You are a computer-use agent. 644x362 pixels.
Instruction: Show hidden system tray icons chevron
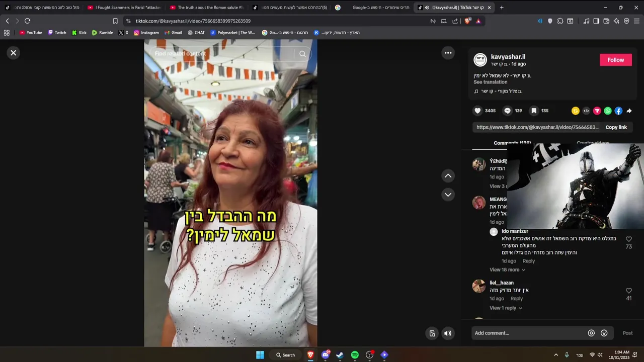pos(556,355)
